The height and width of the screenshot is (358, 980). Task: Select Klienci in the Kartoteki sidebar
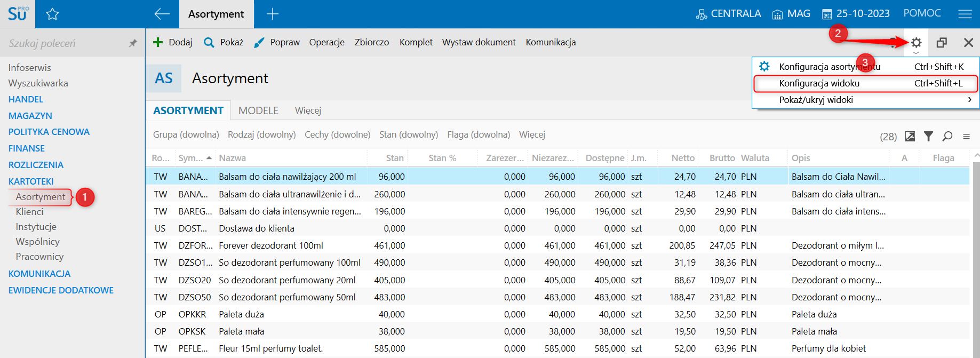coord(29,212)
